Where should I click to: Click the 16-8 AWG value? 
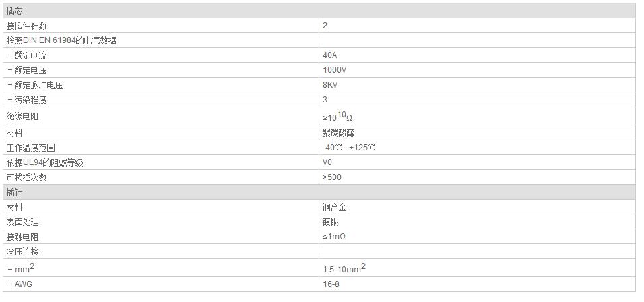331,284
